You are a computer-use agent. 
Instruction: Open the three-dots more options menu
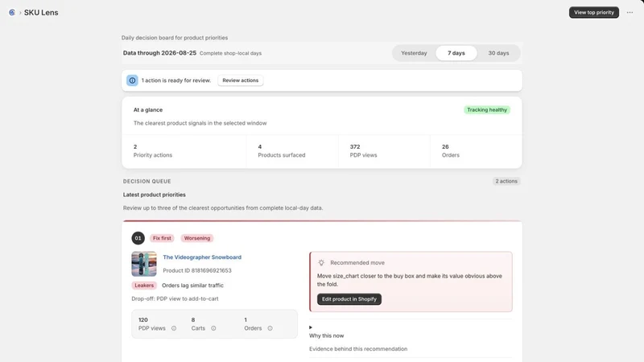pos(630,12)
